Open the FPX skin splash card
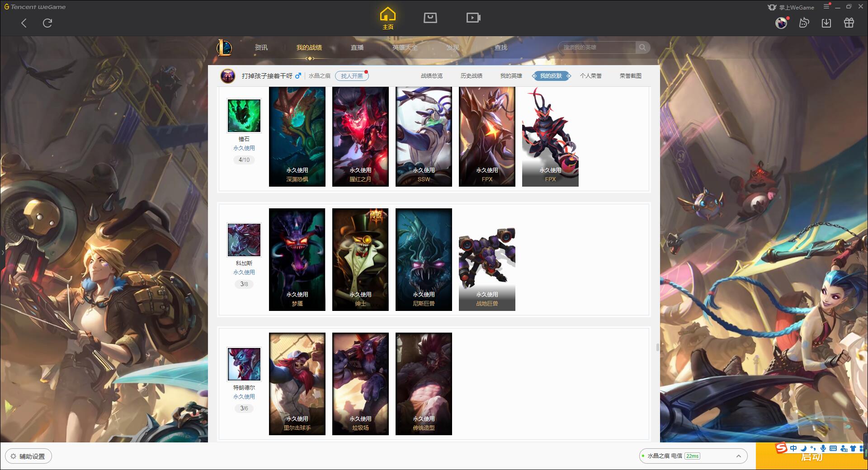868x470 pixels. point(487,136)
